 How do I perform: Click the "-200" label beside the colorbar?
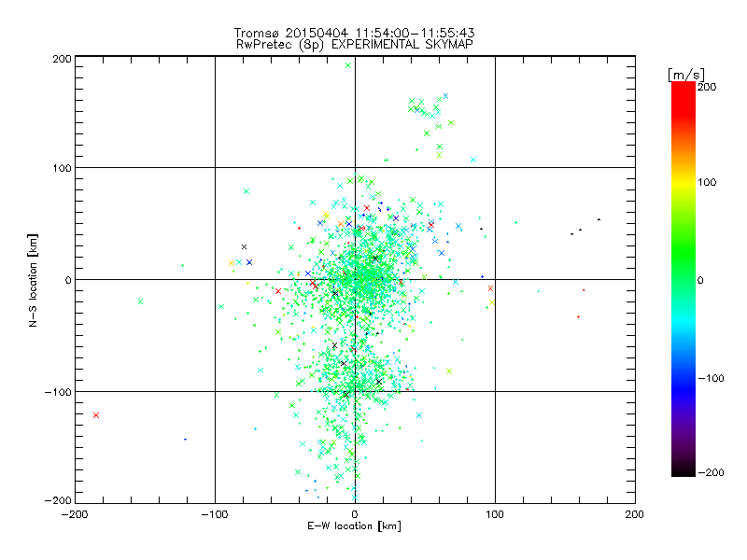coord(711,472)
